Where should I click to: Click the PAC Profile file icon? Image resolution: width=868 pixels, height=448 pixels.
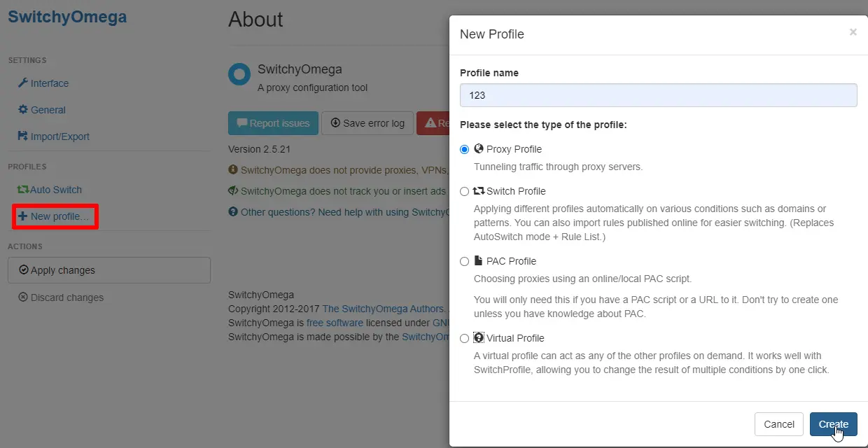pyautogui.click(x=479, y=260)
